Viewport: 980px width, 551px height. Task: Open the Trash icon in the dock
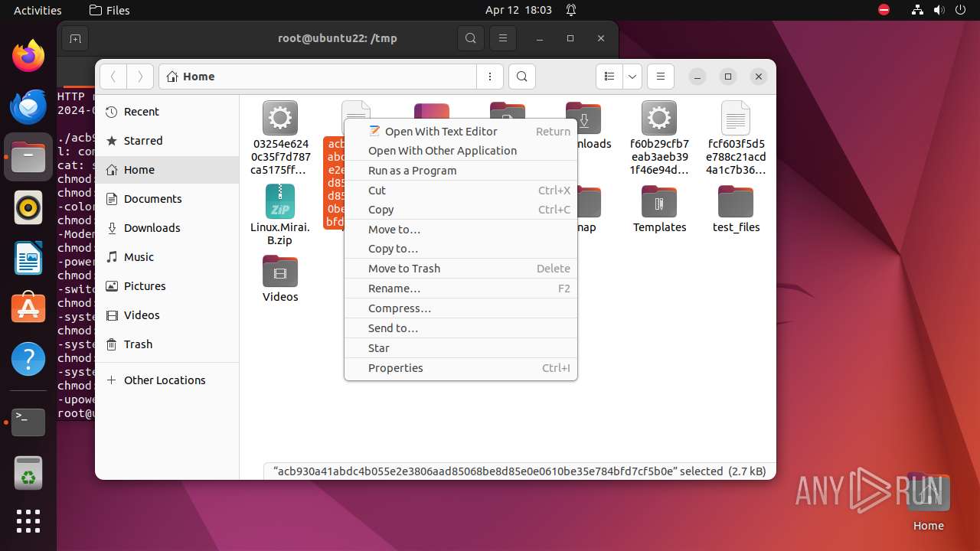tap(28, 472)
